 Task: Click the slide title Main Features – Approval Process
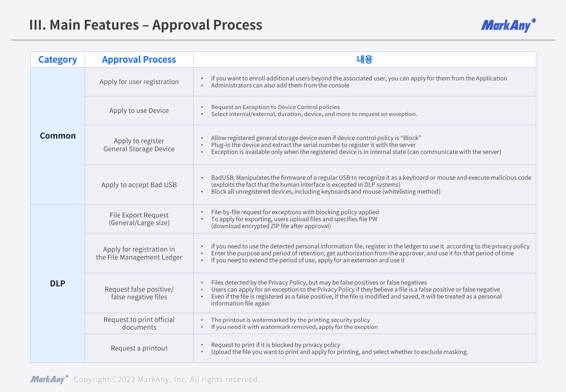coord(146,25)
